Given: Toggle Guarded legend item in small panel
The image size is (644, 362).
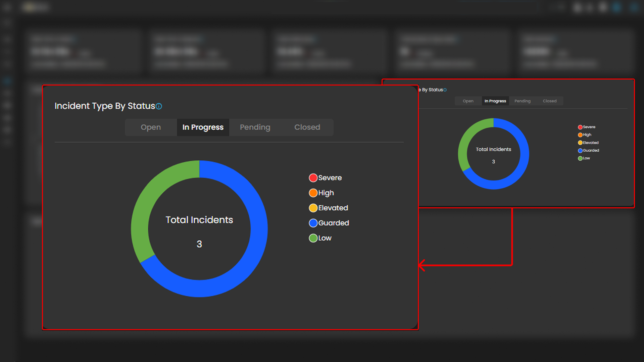Looking at the screenshot, I should [580, 151].
